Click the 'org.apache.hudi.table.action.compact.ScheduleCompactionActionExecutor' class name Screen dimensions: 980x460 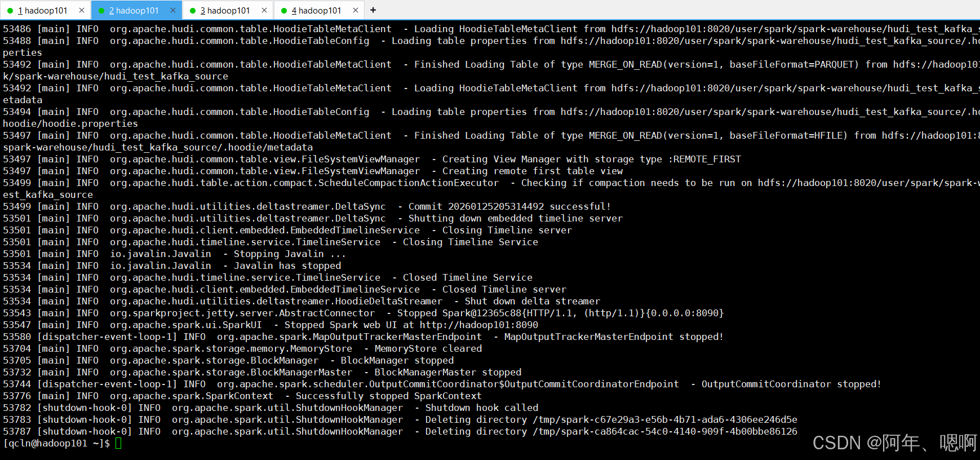coord(304,183)
